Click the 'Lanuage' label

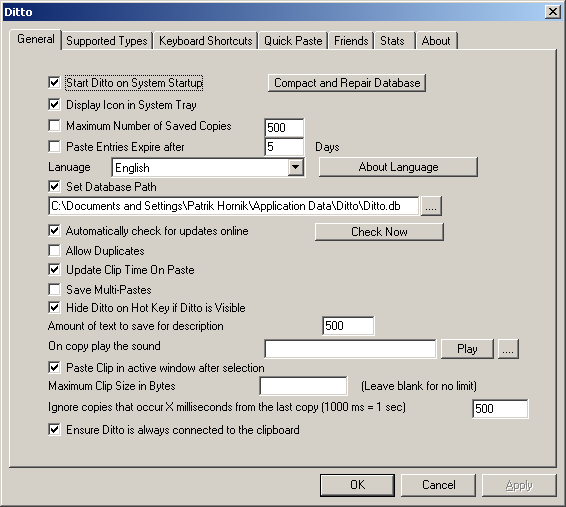[x=69, y=167]
